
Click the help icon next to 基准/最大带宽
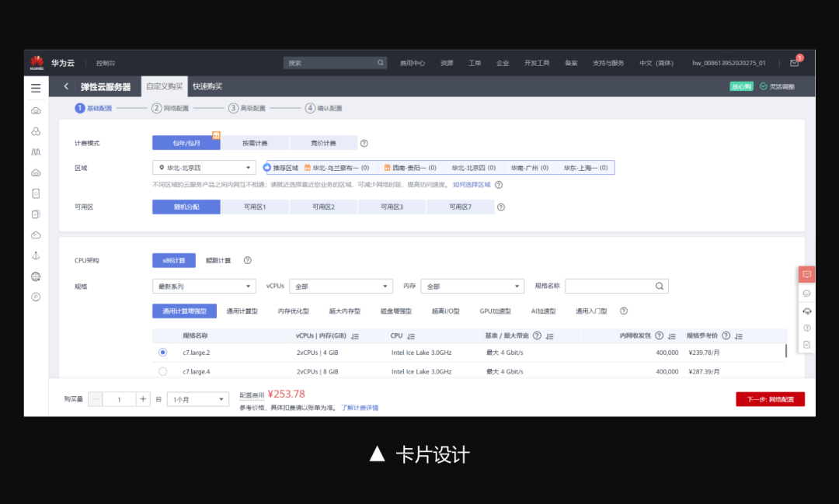point(537,335)
